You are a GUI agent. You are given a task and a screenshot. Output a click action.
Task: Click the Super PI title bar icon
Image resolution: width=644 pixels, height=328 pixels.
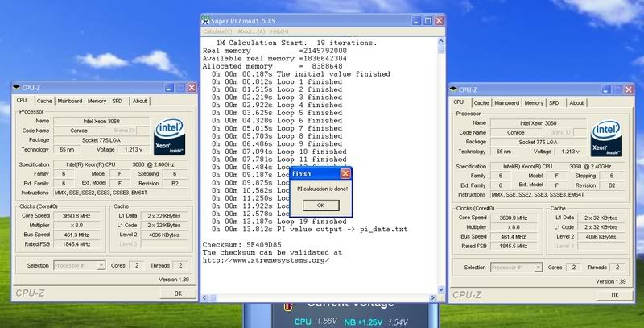pos(206,21)
